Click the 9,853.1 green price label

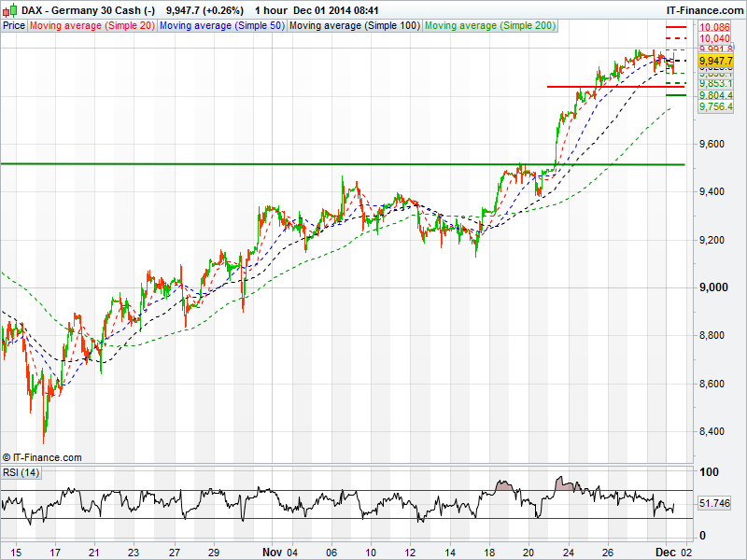click(715, 83)
